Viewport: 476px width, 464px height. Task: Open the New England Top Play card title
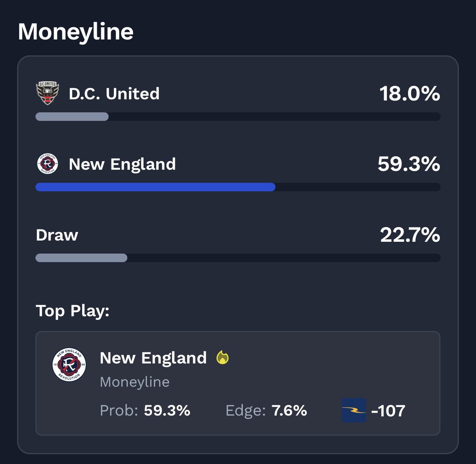coord(153,358)
